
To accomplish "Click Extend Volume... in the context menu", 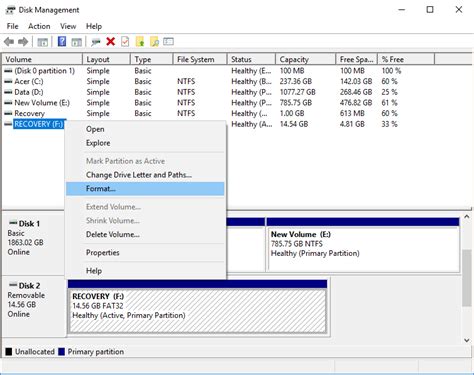I will point(145,207).
